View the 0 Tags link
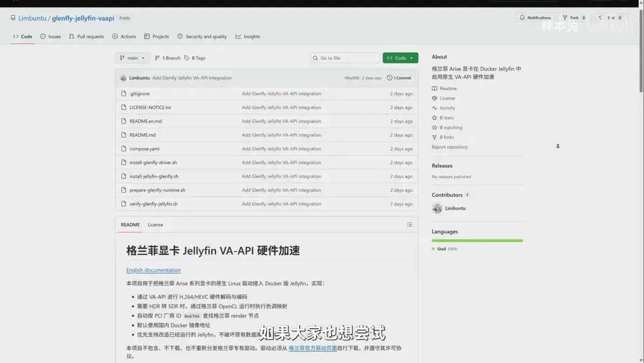Image resolution: width=644 pixels, height=363 pixels. click(x=194, y=58)
